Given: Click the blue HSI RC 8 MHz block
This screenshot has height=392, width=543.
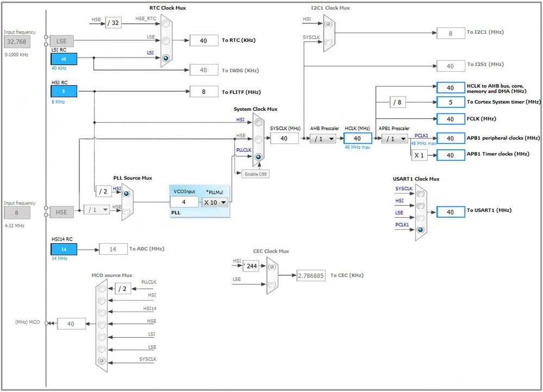Looking at the screenshot, I should tap(64, 91).
